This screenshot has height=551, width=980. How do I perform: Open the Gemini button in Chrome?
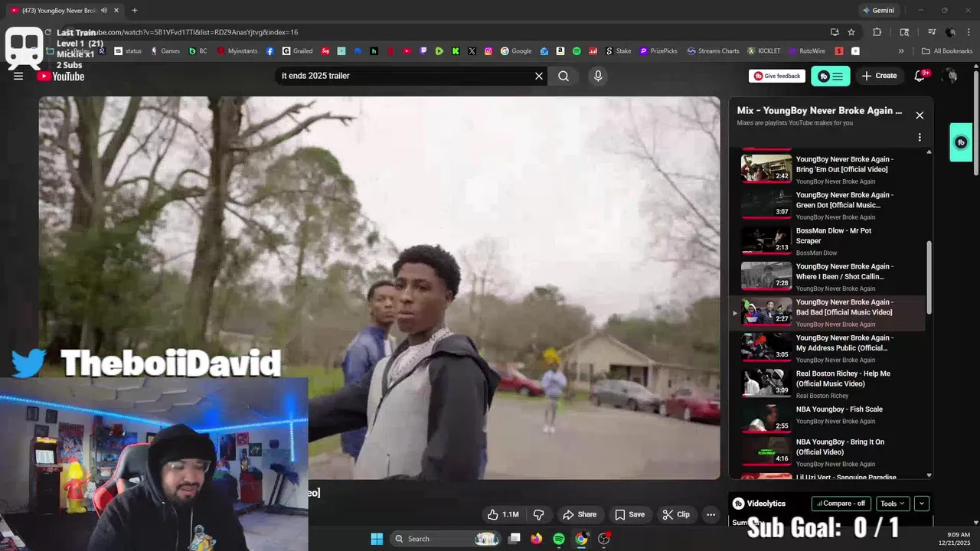coord(878,10)
